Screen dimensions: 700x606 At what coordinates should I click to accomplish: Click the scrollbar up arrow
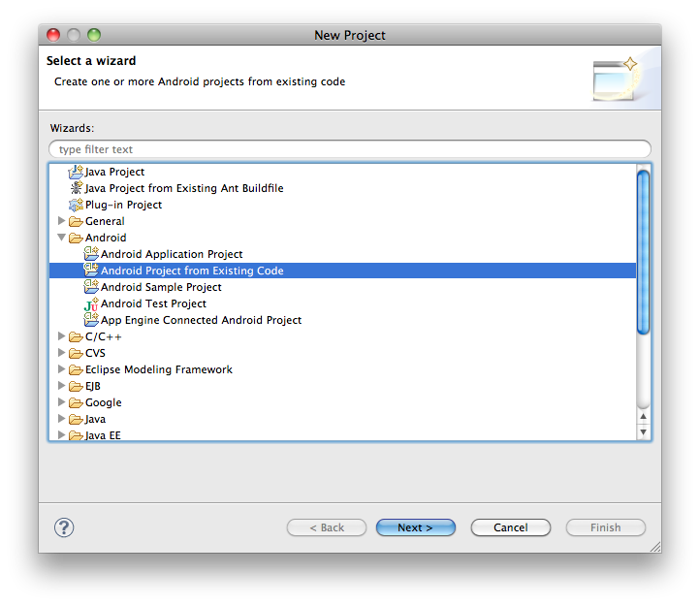644,416
